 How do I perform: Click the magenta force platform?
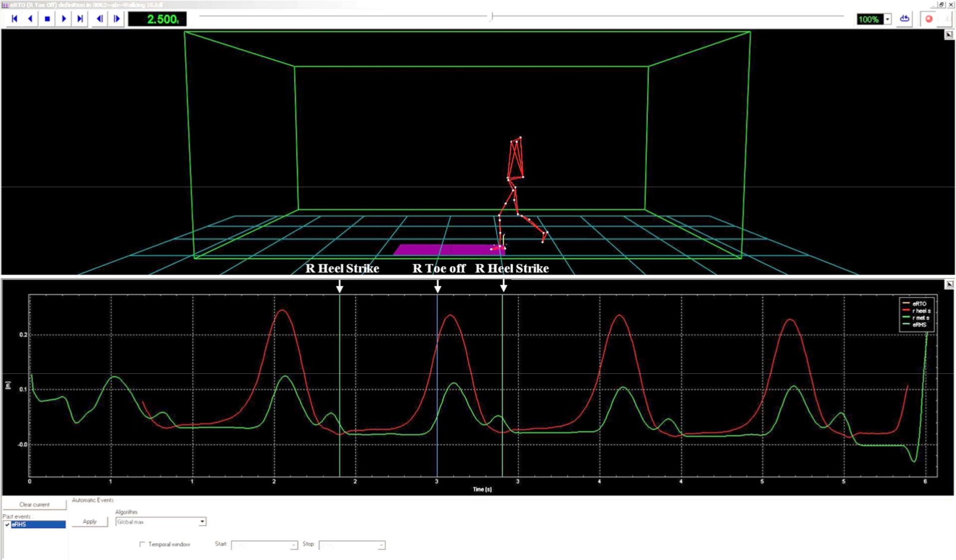pos(449,250)
